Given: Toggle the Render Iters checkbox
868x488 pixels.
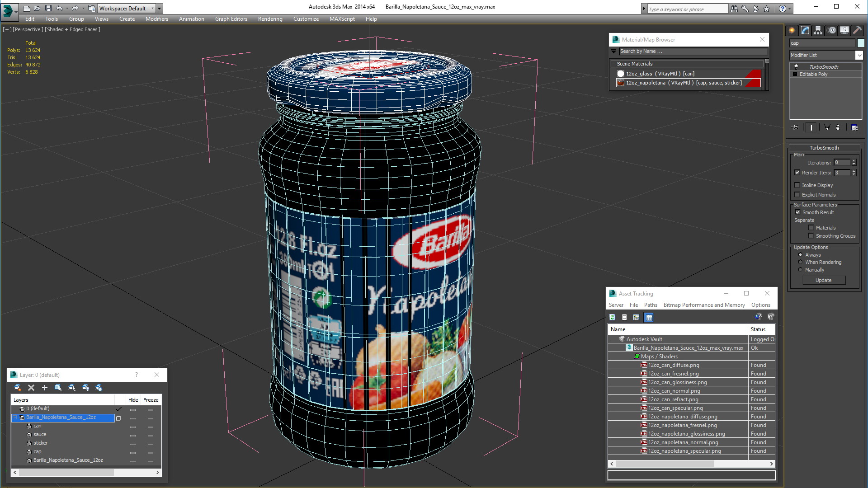Looking at the screenshot, I should (x=797, y=172).
